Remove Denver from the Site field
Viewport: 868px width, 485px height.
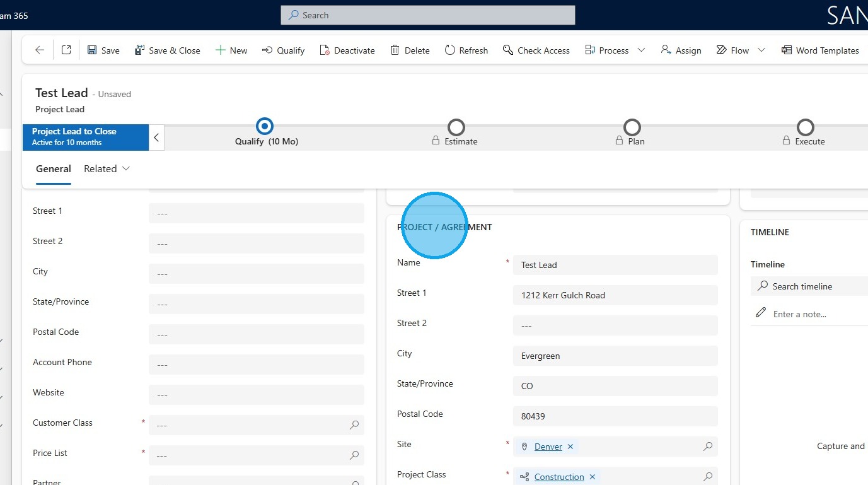[570, 447]
